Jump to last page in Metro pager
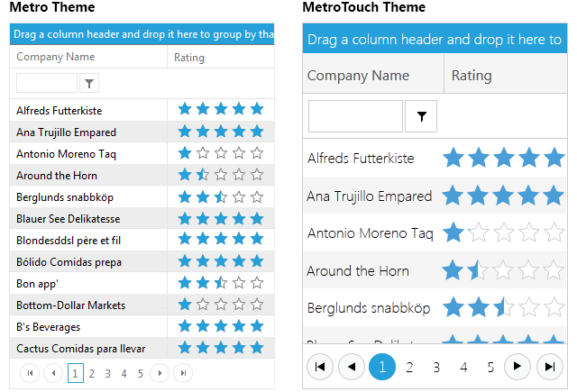 pos(183,373)
